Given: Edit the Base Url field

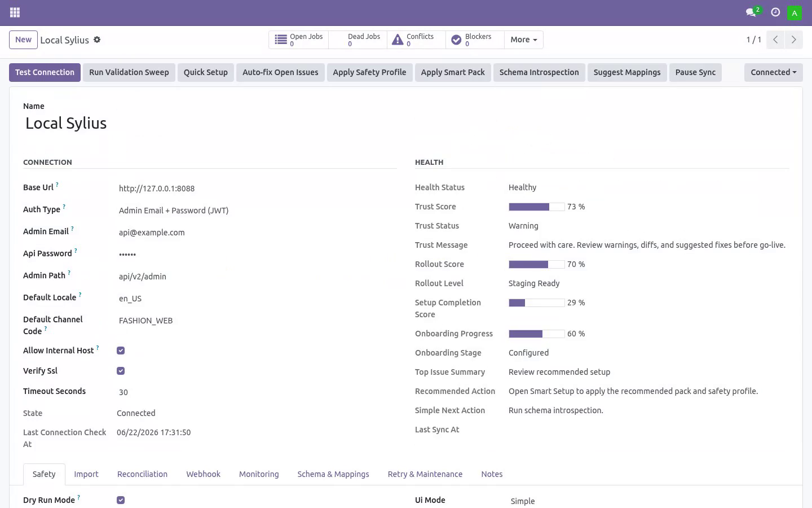Looking at the screenshot, I should pyautogui.click(x=257, y=189).
